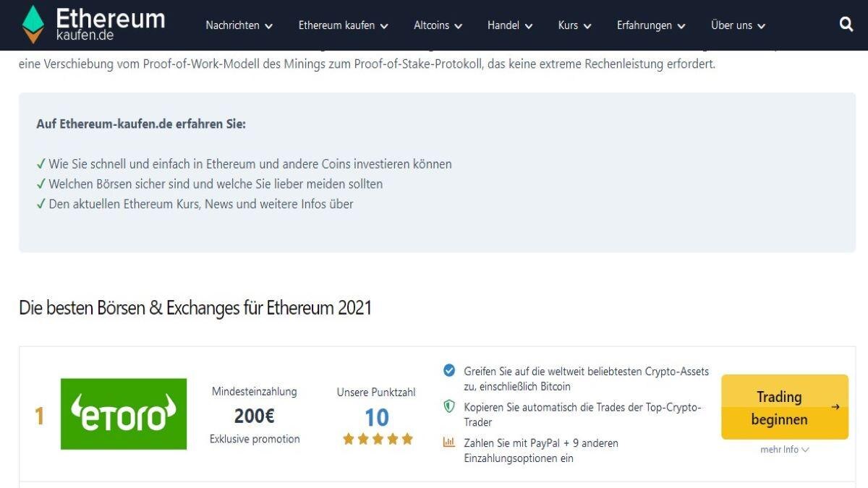Click the Ethereum-kaufen.de logo icon
Image resolution: width=868 pixels, height=488 pixels.
[x=32, y=25]
